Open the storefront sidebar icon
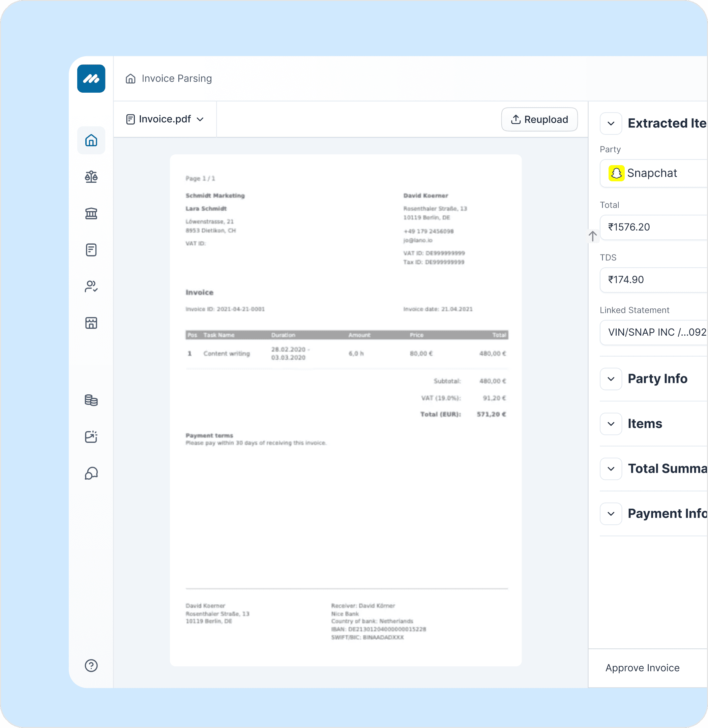Screen dimensions: 708x728 (x=91, y=323)
